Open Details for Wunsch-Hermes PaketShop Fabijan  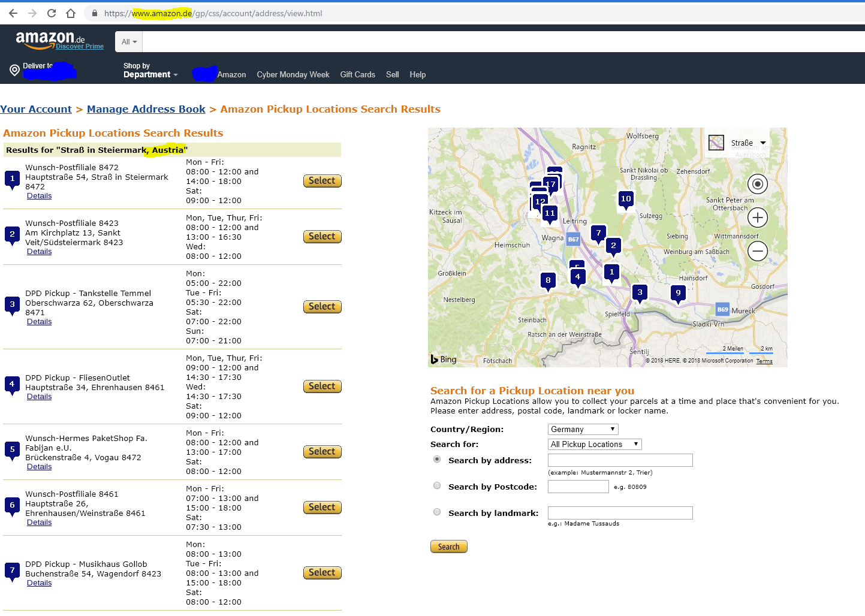click(40, 467)
